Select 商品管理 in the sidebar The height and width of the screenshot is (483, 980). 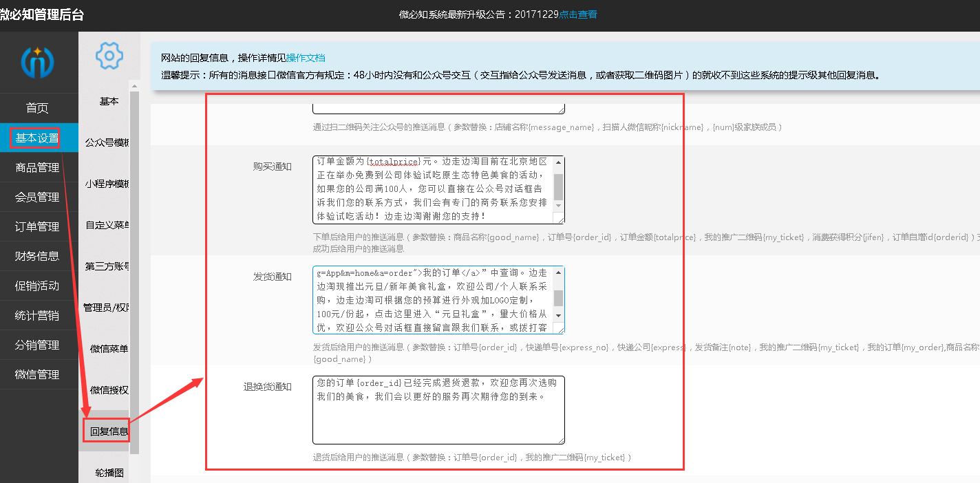coord(37,167)
